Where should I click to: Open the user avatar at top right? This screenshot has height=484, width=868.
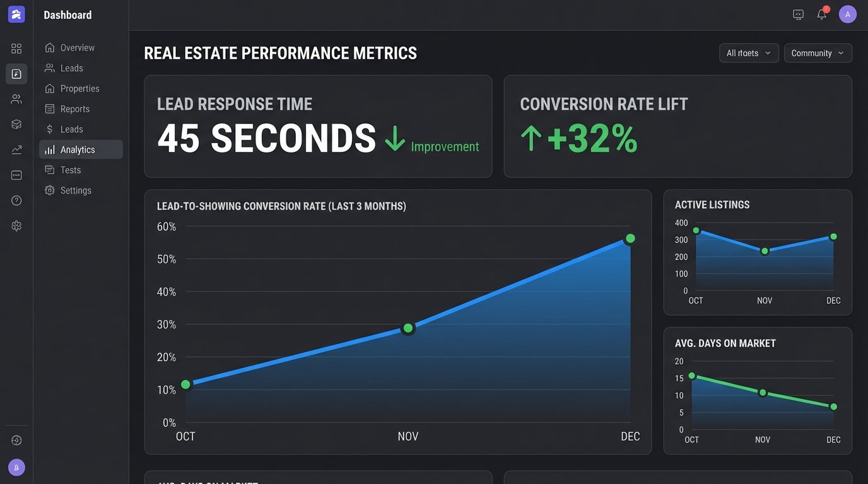[x=848, y=14]
